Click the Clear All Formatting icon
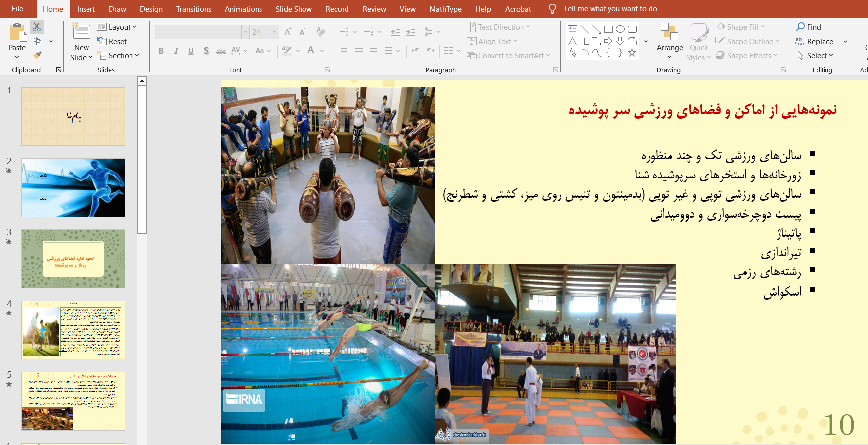Image resolution: width=868 pixels, height=445 pixels. point(321,32)
